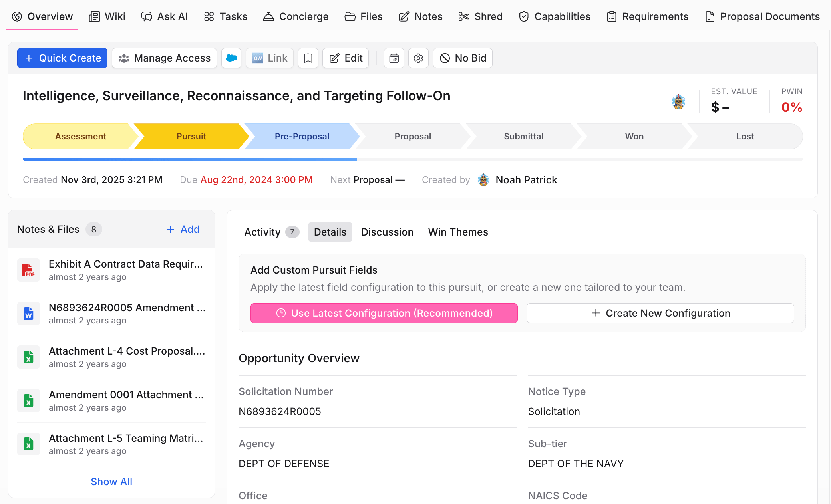Open the Shred tab

coord(481,16)
